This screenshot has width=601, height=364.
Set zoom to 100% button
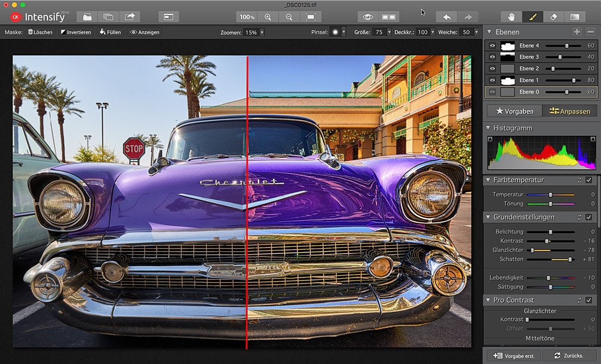point(247,17)
